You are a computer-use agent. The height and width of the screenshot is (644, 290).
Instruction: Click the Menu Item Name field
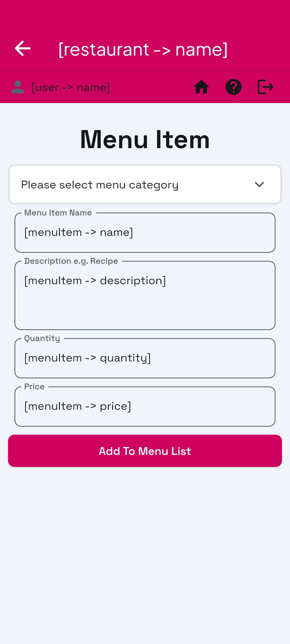click(145, 233)
